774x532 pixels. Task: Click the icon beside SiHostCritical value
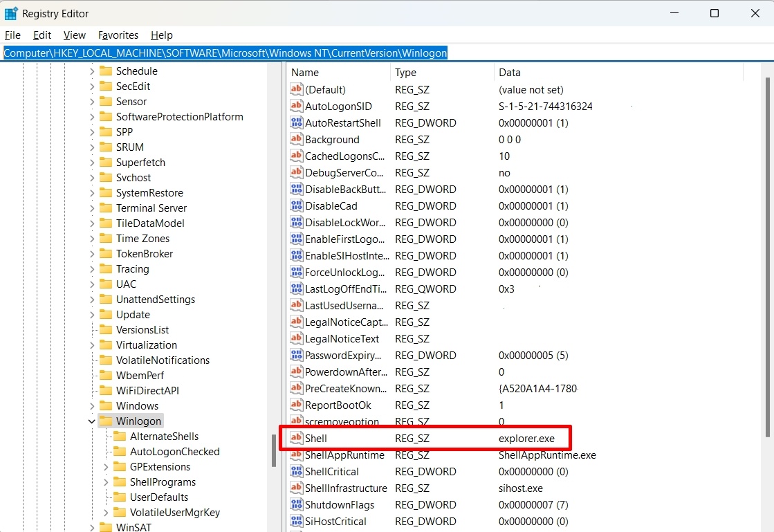pyautogui.click(x=296, y=521)
